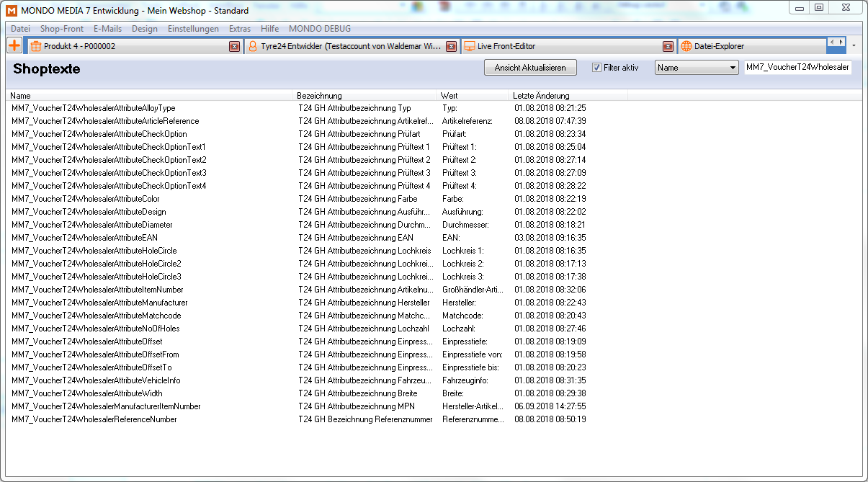Open the Name filter dropdown
868x482 pixels.
pyautogui.click(x=733, y=68)
